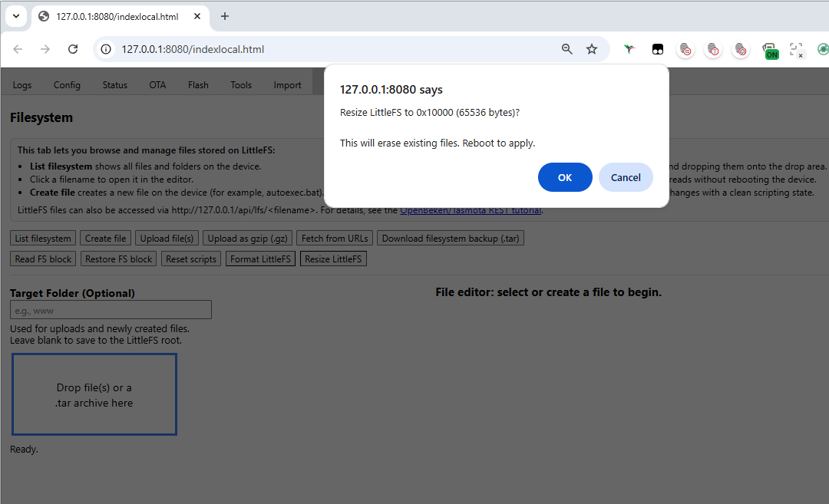Click Reset scripts button

[191, 259]
